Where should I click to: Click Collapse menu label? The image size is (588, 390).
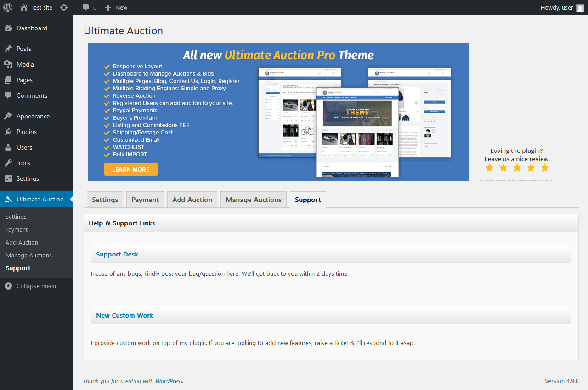tap(36, 286)
